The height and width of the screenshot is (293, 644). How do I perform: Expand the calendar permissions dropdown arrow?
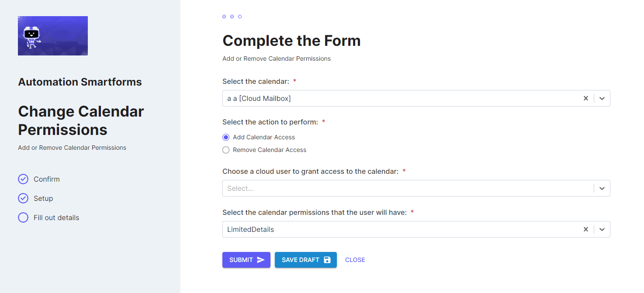tap(602, 229)
